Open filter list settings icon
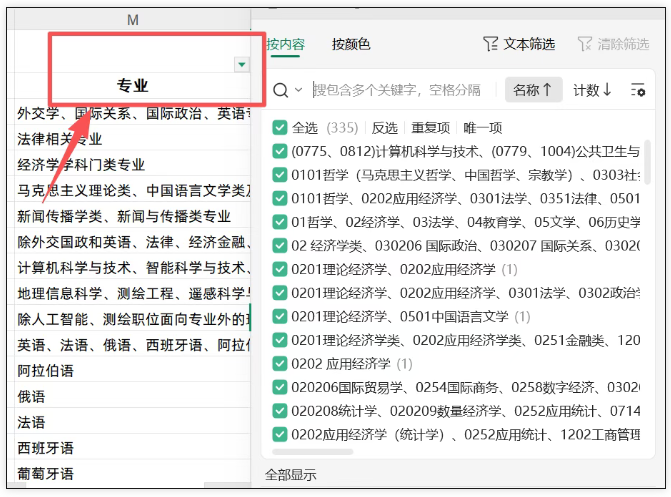Image resolution: width=671 pixels, height=497 pixels. point(637,90)
